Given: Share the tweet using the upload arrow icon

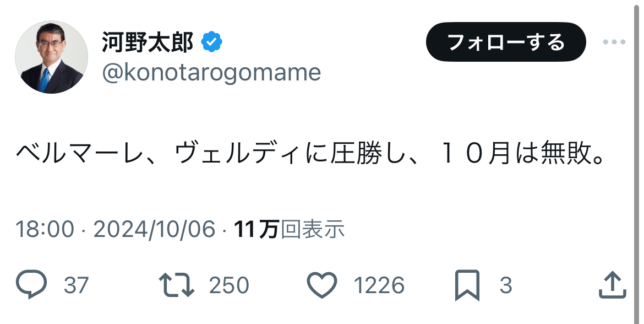Looking at the screenshot, I should click(x=613, y=284).
